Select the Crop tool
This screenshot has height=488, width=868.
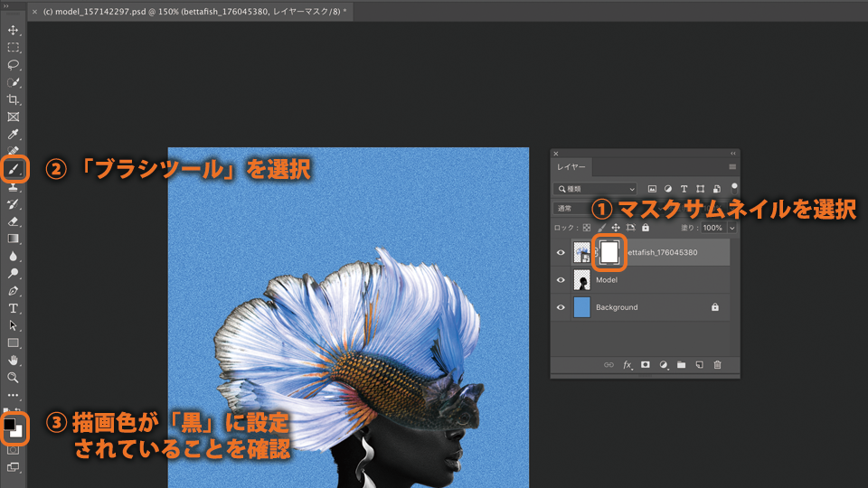point(13,99)
